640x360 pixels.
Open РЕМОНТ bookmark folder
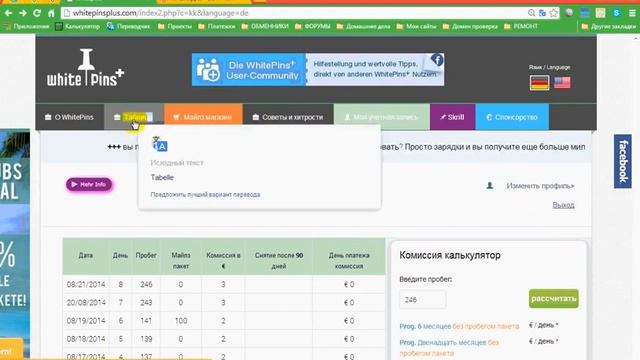[x=521, y=27]
